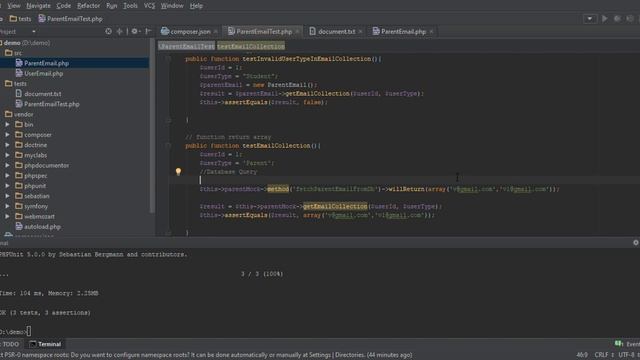Open the View menu

click(x=13, y=6)
